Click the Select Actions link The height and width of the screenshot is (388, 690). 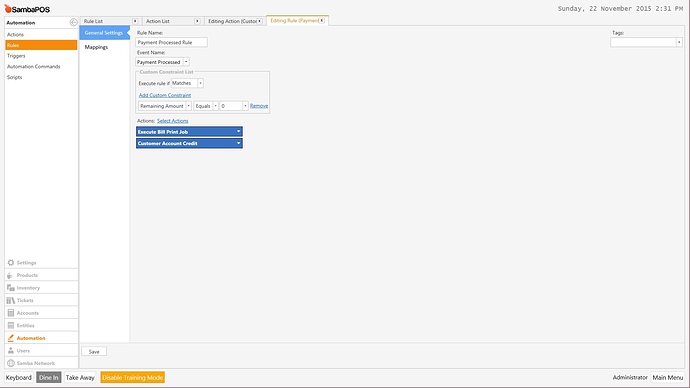point(172,121)
